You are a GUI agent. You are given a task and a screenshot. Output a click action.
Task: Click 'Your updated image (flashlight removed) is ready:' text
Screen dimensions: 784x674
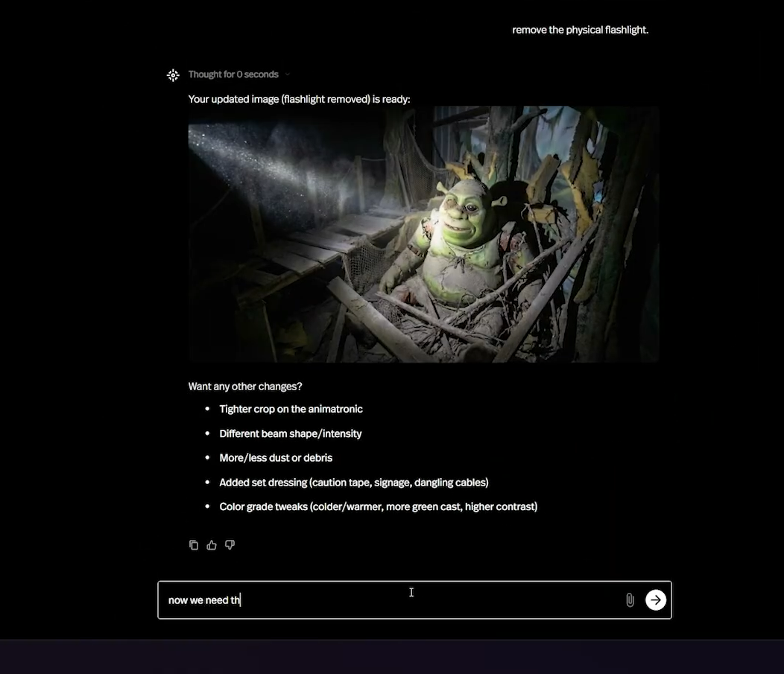point(299,99)
